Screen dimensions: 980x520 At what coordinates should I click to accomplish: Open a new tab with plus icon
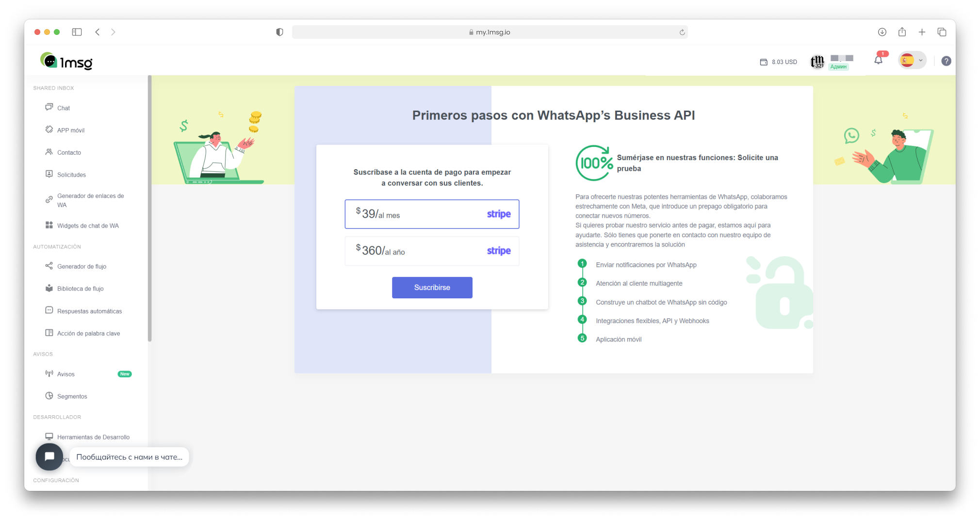[922, 32]
